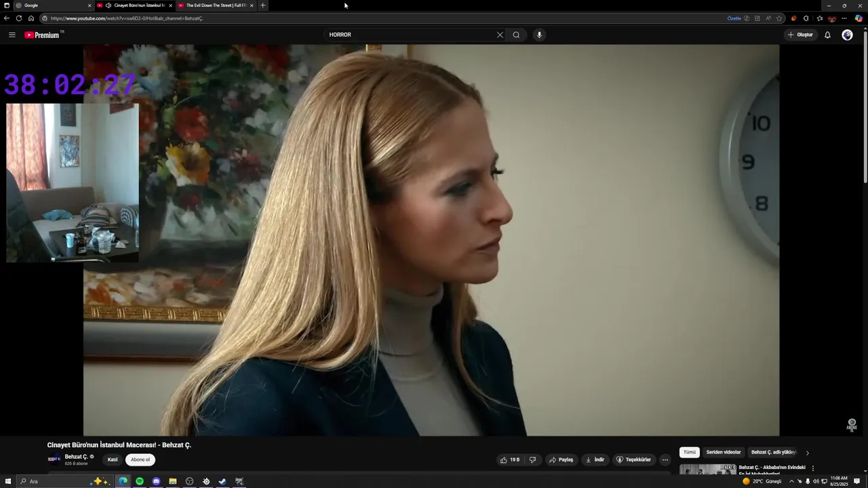This screenshot has width=868, height=488.
Task: Open the Windows Start menu
Action: pos(7,481)
